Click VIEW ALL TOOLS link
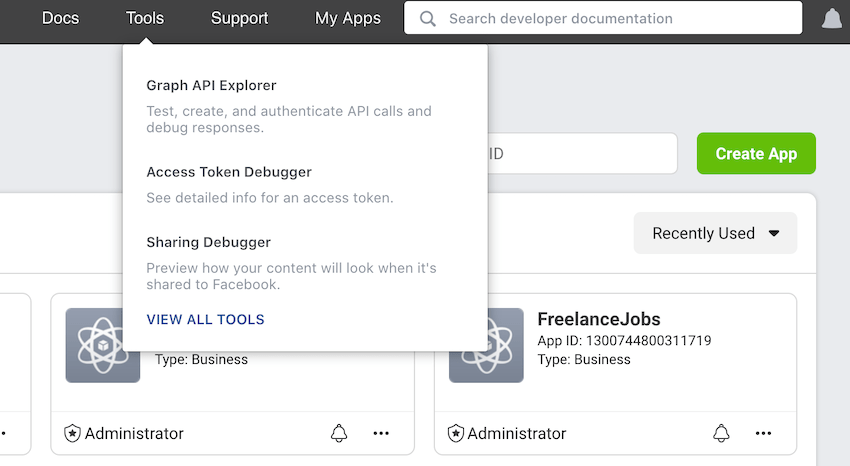 click(x=205, y=320)
